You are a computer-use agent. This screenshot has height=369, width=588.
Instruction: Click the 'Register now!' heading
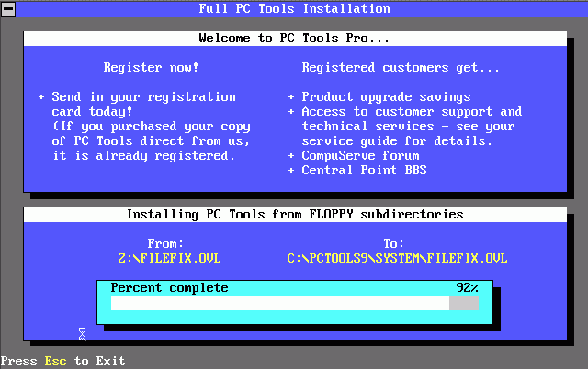151,67
